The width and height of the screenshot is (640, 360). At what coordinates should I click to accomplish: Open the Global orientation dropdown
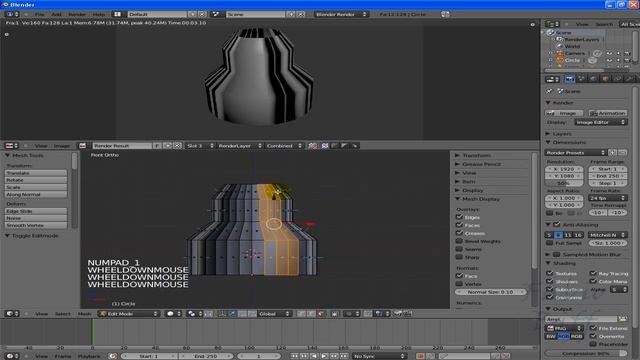point(274,313)
